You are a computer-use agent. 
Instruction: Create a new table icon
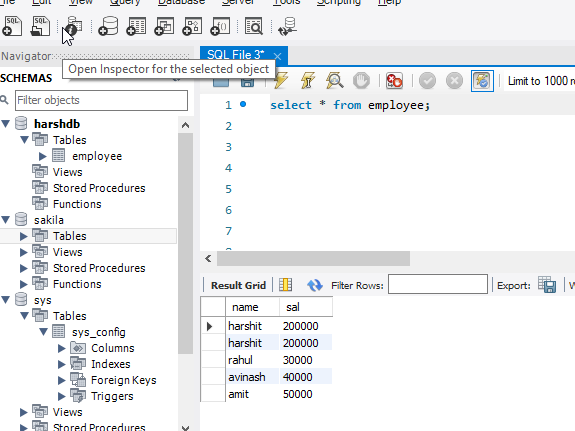tap(136, 26)
